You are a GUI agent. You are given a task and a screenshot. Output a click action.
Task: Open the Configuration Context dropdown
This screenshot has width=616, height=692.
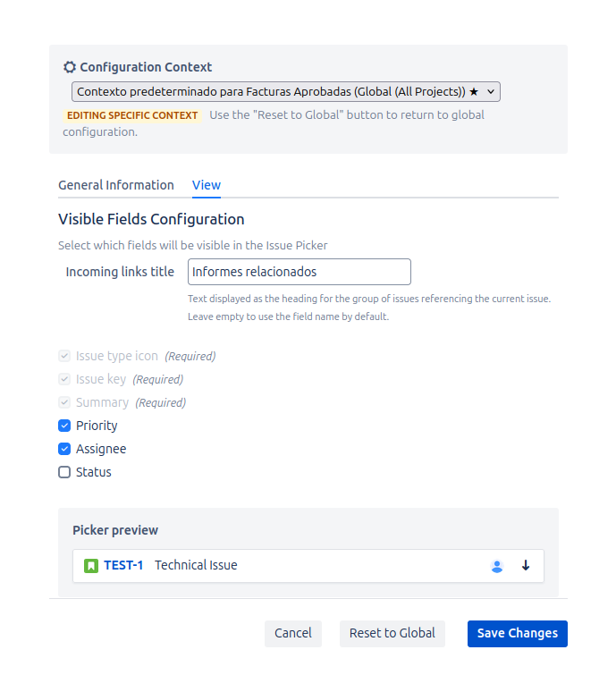[285, 92]
